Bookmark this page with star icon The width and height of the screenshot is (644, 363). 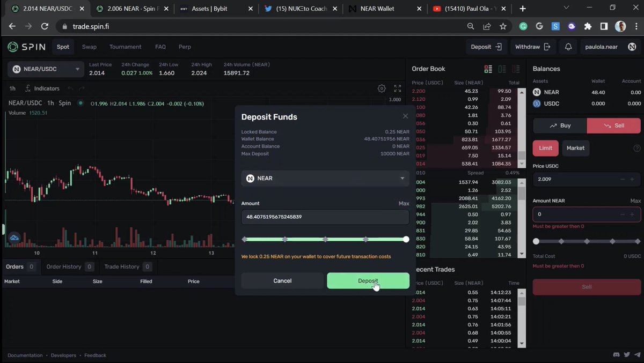[503, 26]
